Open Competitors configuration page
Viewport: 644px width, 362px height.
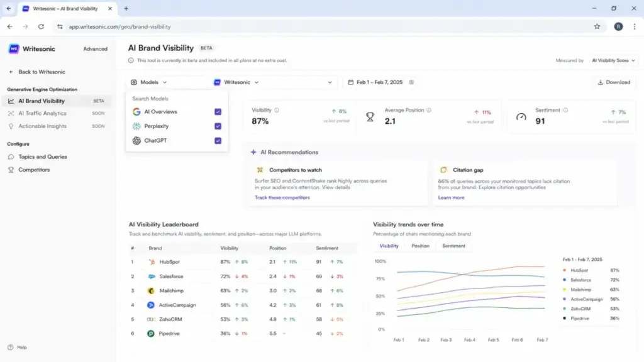34,170
